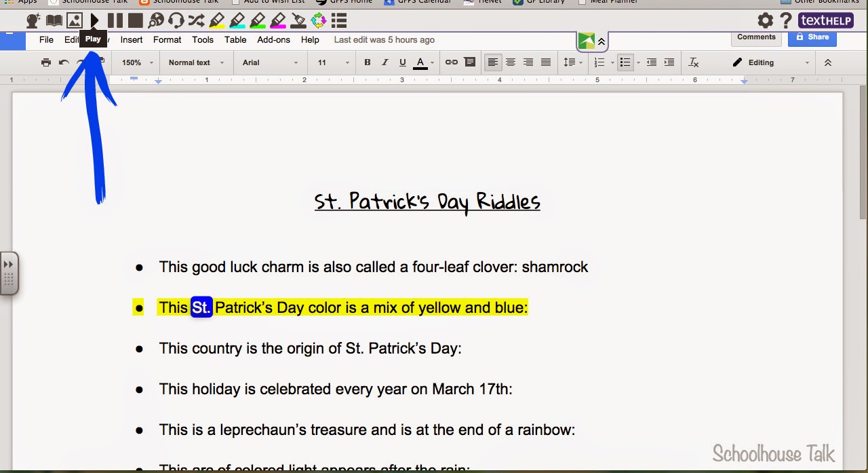Click the blue-highlighted word 'St.'
Viewport: 868px width, 473px height.
tap(201, 307)
